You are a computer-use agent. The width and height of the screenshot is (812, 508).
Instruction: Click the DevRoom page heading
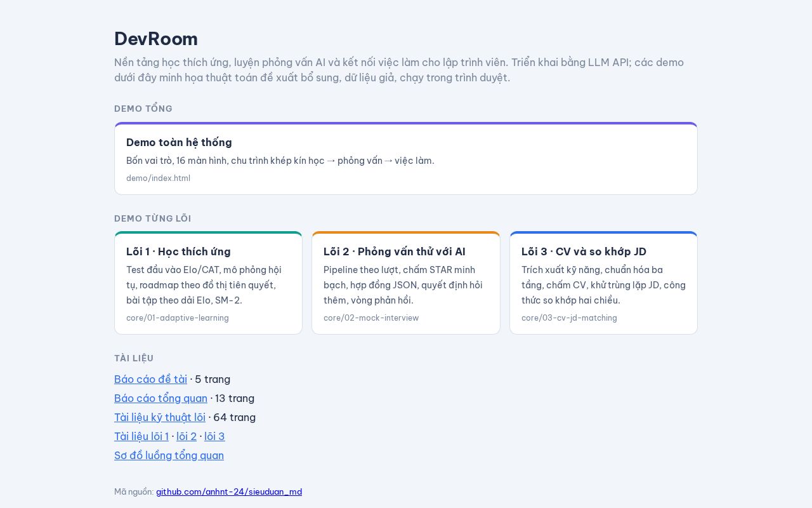(x=156, y=39)
